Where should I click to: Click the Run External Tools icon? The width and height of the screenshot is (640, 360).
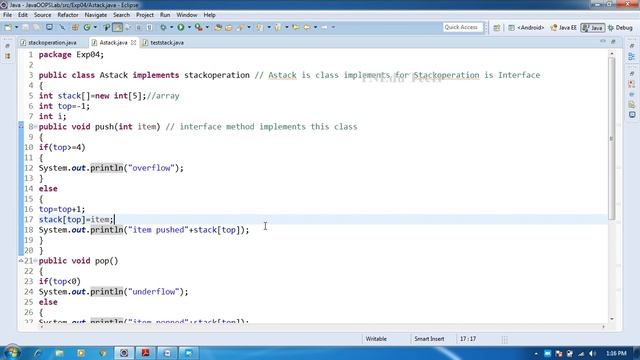click(199, 27)
